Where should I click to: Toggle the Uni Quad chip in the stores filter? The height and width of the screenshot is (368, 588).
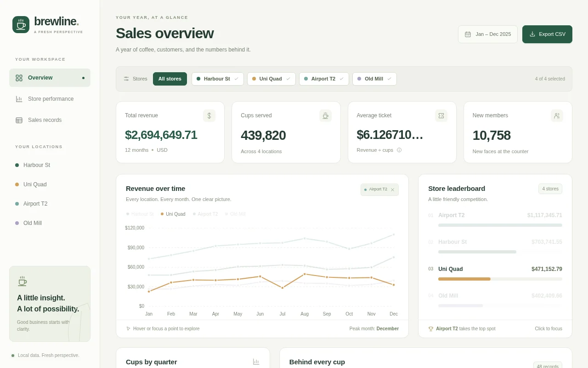271,79
